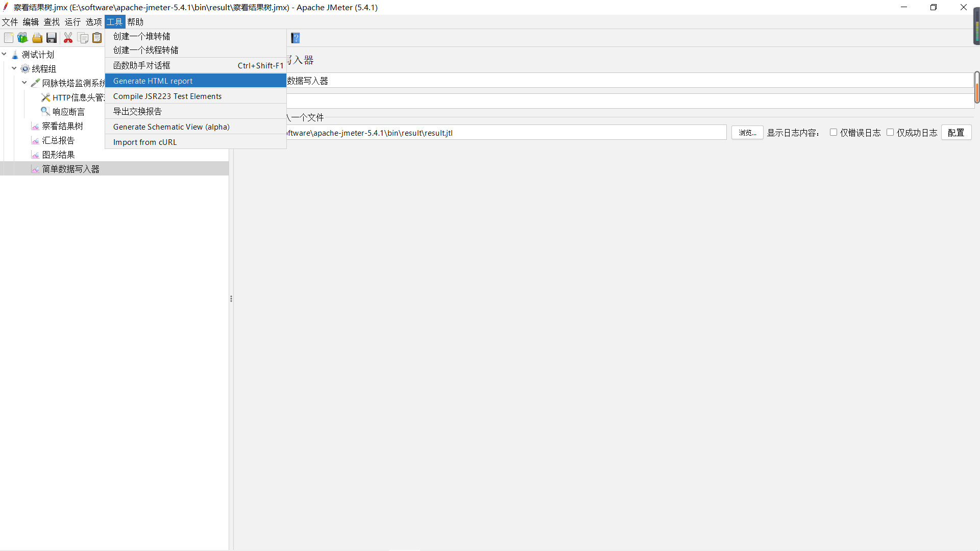Save the test plan with the floppy icon

[52, 38]
